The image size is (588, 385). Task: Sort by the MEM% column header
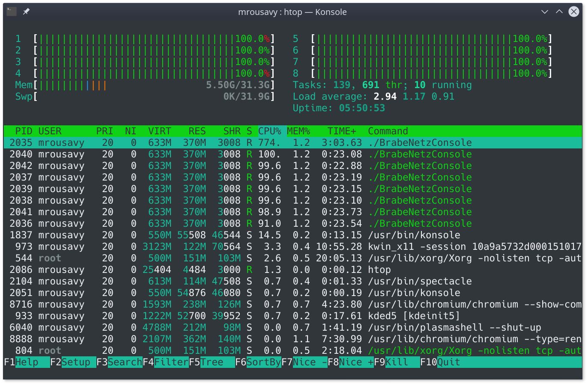click(298, 131)
